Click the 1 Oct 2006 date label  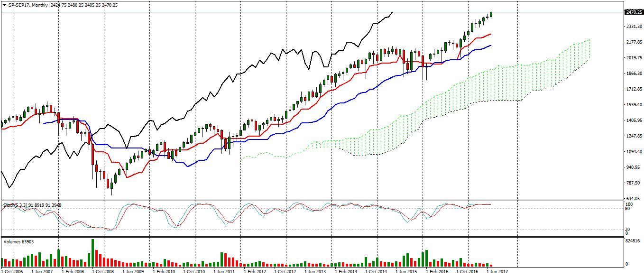(x=11, y=272)
